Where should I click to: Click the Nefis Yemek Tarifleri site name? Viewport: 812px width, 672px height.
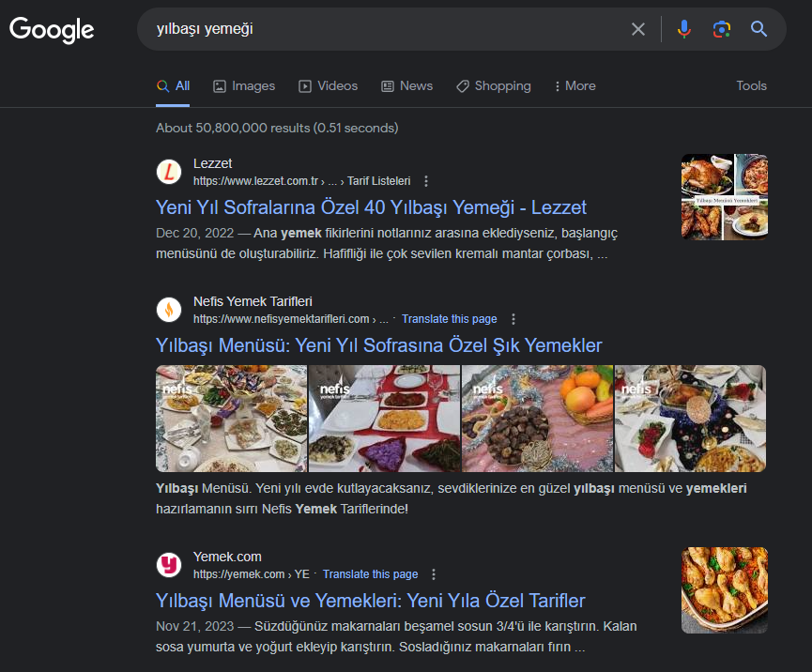coord(253,301)
